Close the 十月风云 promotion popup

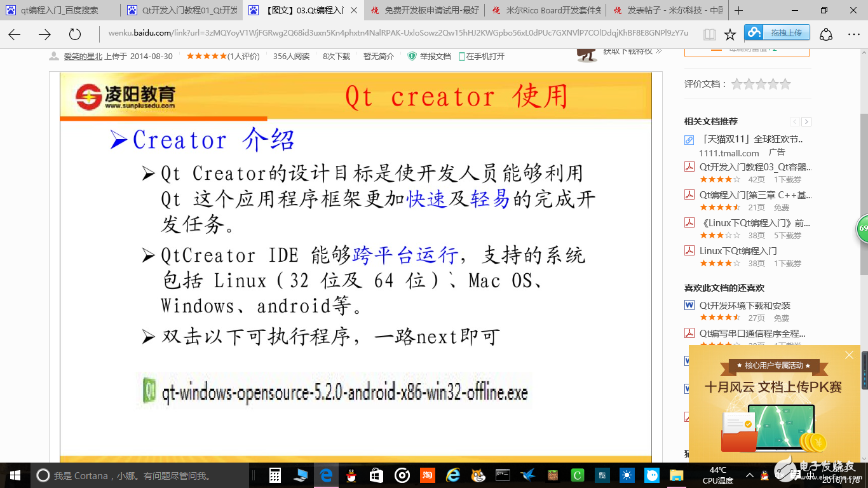tap(849, 355)
